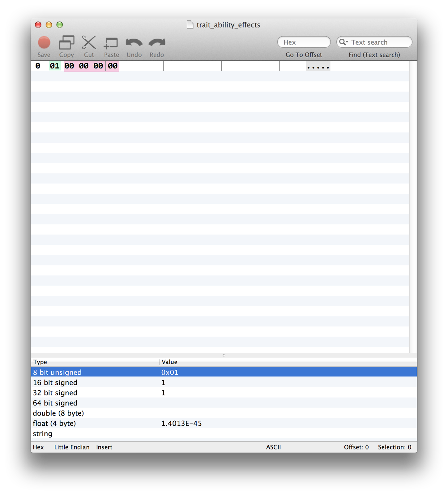
Task: Toggle ASCII encoding in status bar
Action: pyautogui.click(x=273, y=447)
